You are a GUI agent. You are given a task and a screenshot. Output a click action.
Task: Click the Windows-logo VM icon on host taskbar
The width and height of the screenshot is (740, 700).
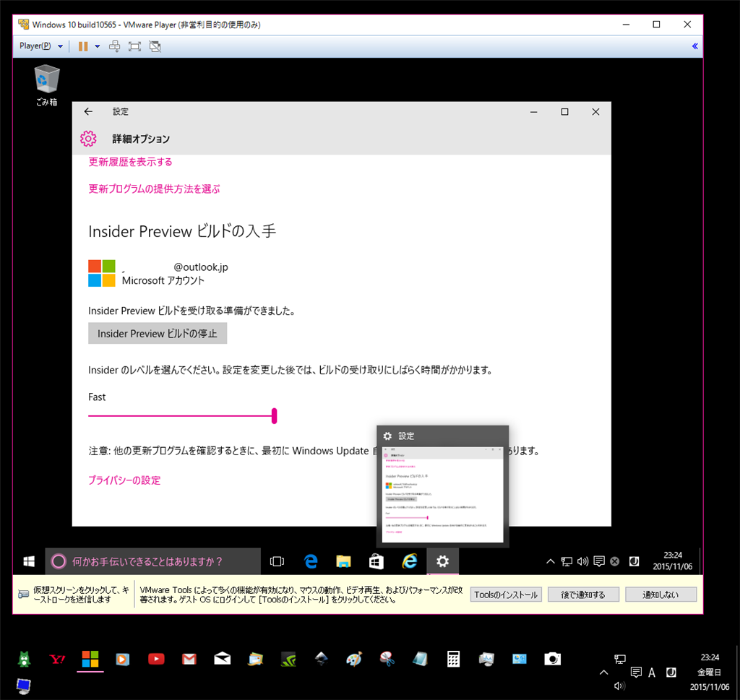coord(90,659)
